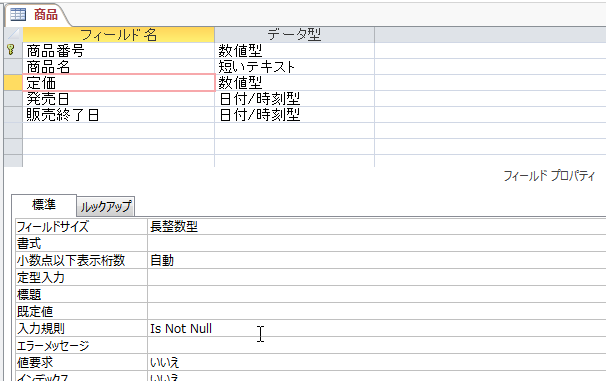
Task: Select the row selector for 販売終了日
Action: 13,115
